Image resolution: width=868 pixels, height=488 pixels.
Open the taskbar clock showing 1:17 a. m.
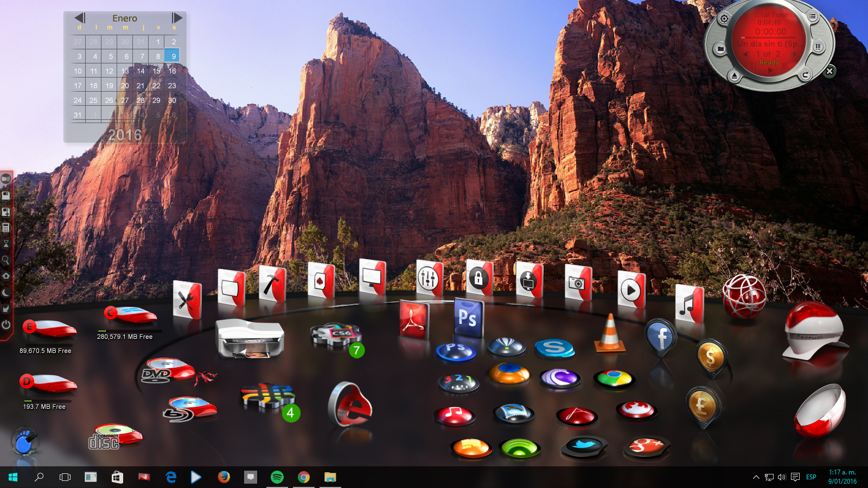coord(842,477)
